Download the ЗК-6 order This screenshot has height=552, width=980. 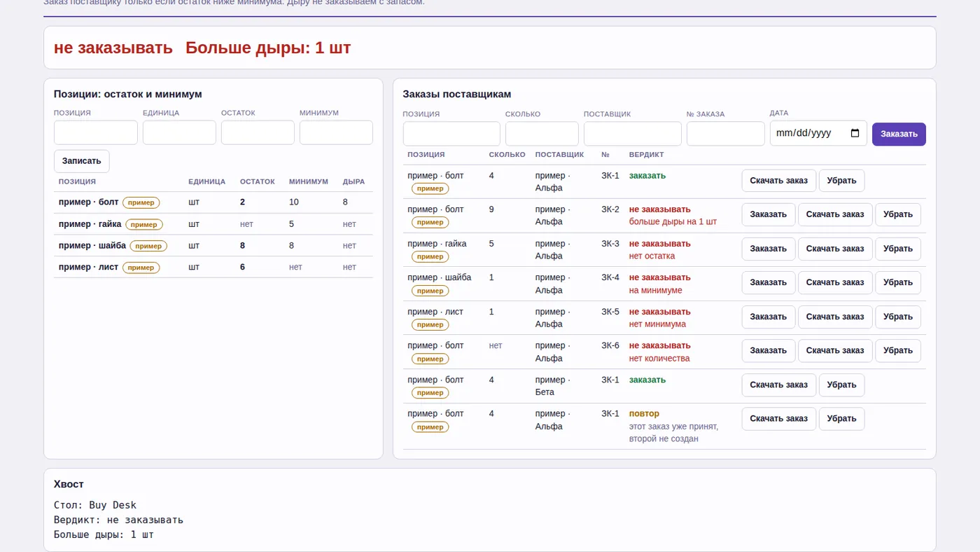835,350
